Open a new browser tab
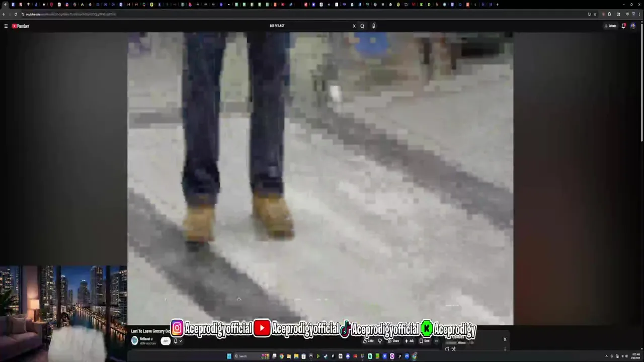Screen dimensions: 644x362 [x=498, y=5]
